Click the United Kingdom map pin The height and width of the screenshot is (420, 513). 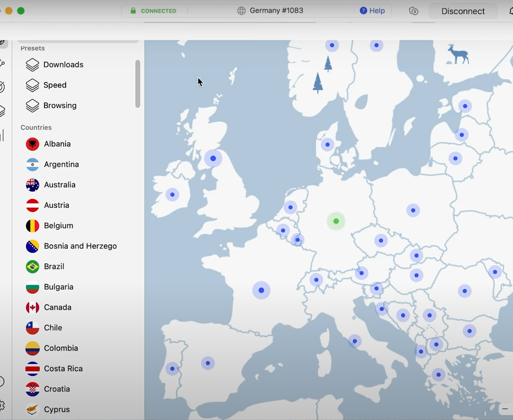coord(213,159)
